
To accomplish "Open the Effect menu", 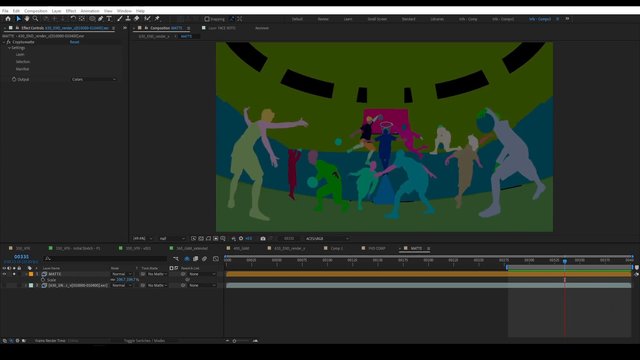I will point(71,11).
